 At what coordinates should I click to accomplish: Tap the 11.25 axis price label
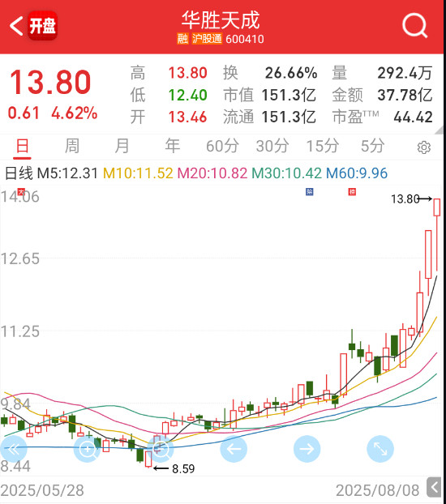coord(20,331)
